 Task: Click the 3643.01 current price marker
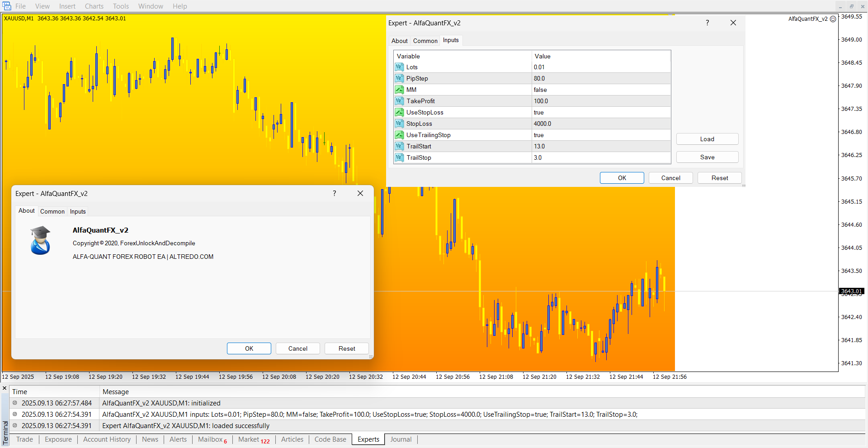pos(851,291)
